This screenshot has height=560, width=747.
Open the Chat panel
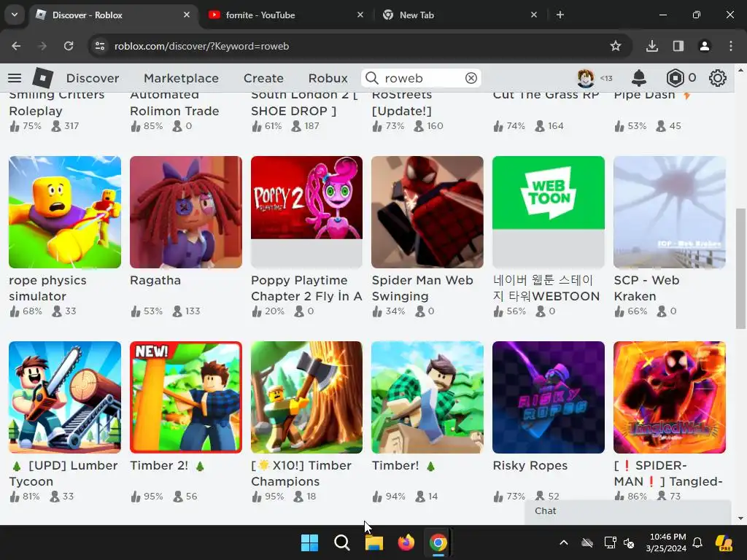point(628,511)
